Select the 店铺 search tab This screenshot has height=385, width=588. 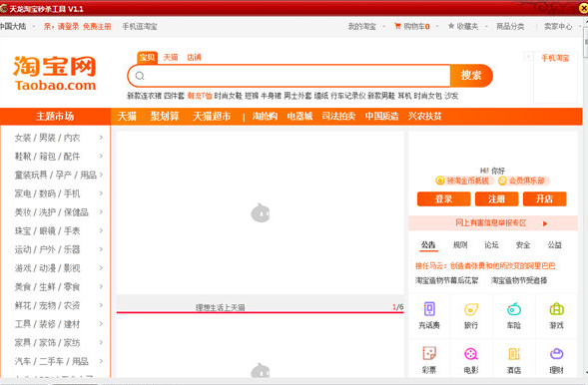pyautogui.click(x=194, y=57)
